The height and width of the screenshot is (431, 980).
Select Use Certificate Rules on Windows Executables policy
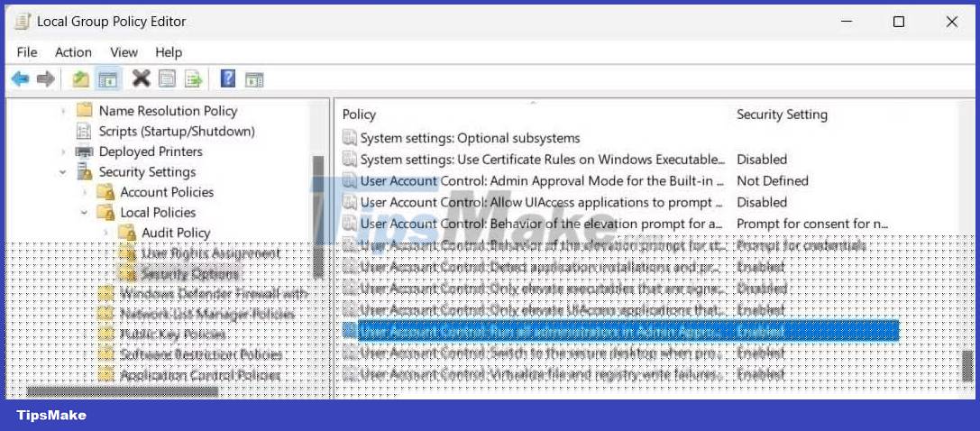click(543, 160)
